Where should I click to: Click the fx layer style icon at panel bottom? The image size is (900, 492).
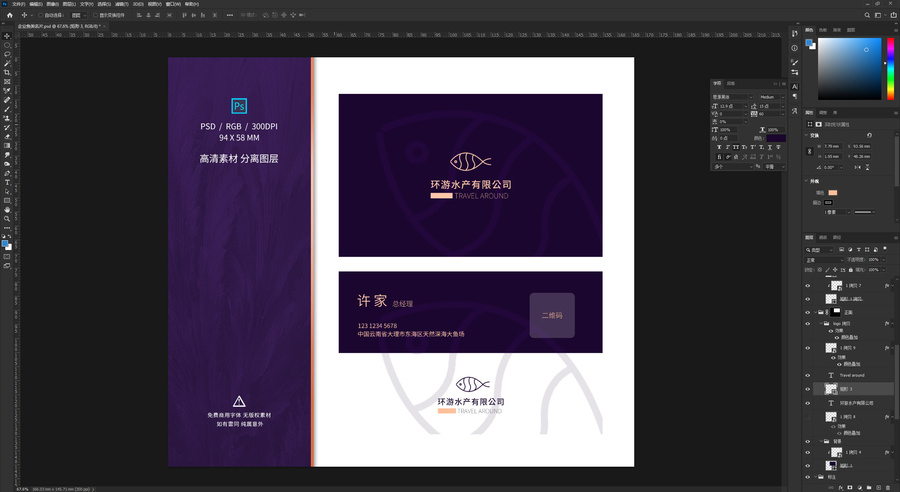point(841,487)
